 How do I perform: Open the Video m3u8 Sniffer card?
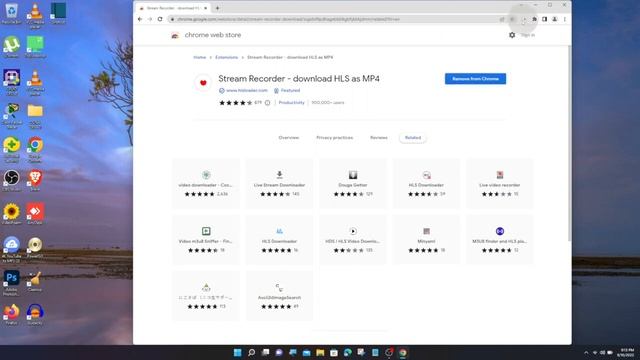coord(206,240)
